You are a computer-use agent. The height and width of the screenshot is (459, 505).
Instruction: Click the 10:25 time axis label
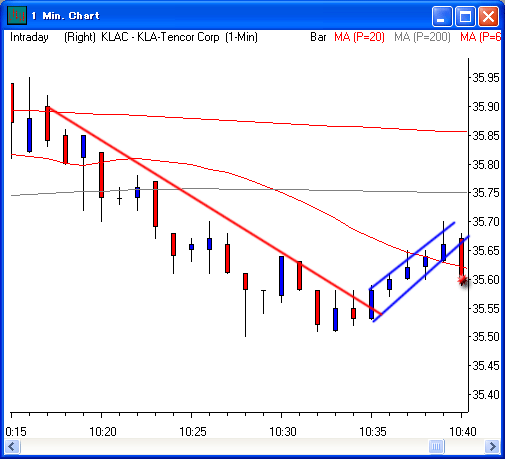(x=193, y=432)
